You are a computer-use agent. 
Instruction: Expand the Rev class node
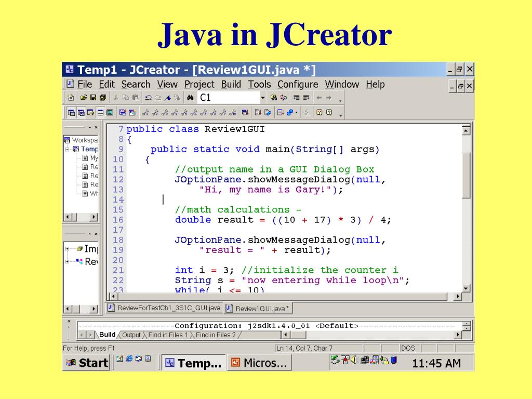(67, 261)
